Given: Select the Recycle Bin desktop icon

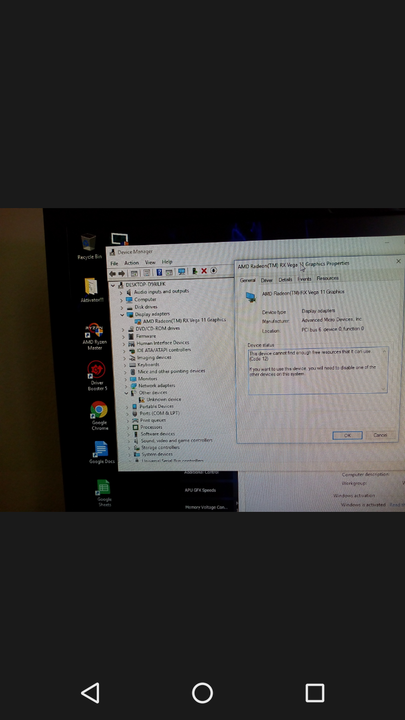Looking at the screenshot, I should (89, 247).
